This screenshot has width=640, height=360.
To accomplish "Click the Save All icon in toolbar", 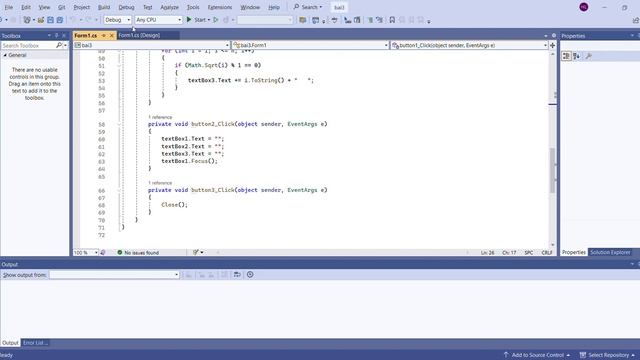I will [x=60, y=20].
